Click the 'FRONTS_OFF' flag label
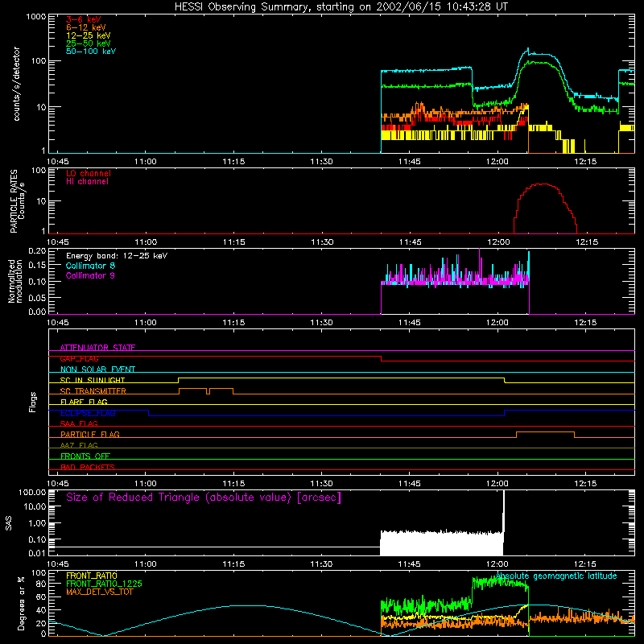Viewport: 644px width, 644px height. 85,456
